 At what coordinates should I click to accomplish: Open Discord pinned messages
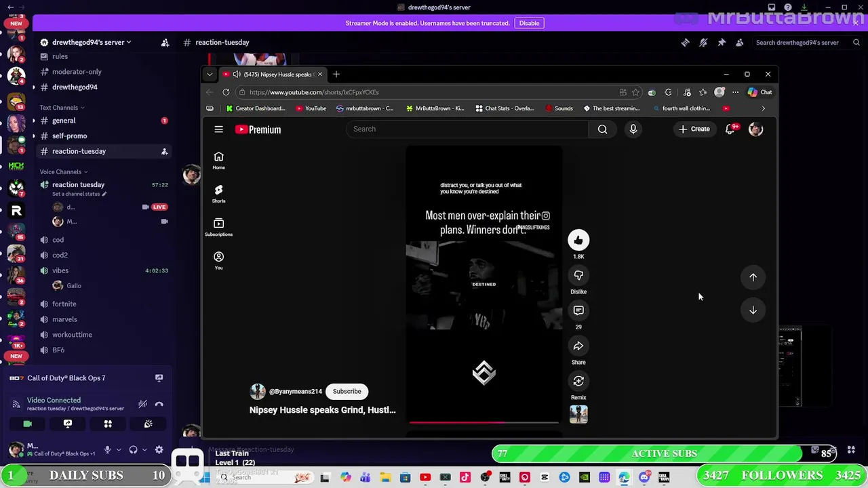tap(722, 42)
